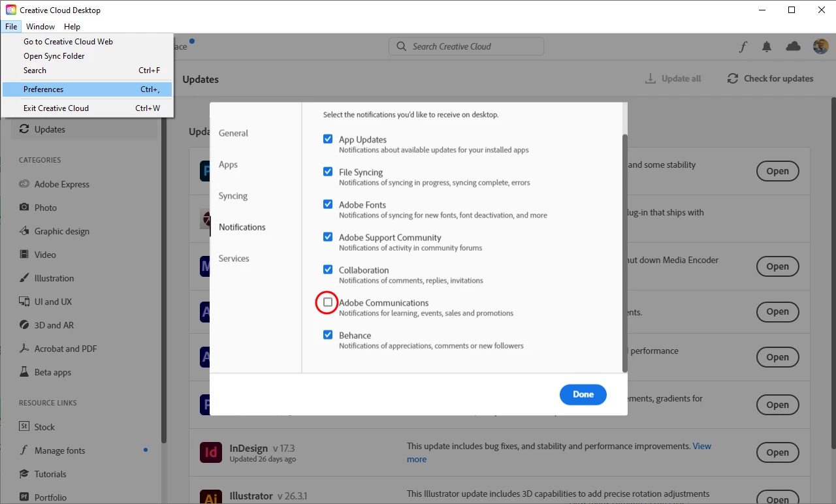Click the Manage fonts icon

click(x=24, y=450)
